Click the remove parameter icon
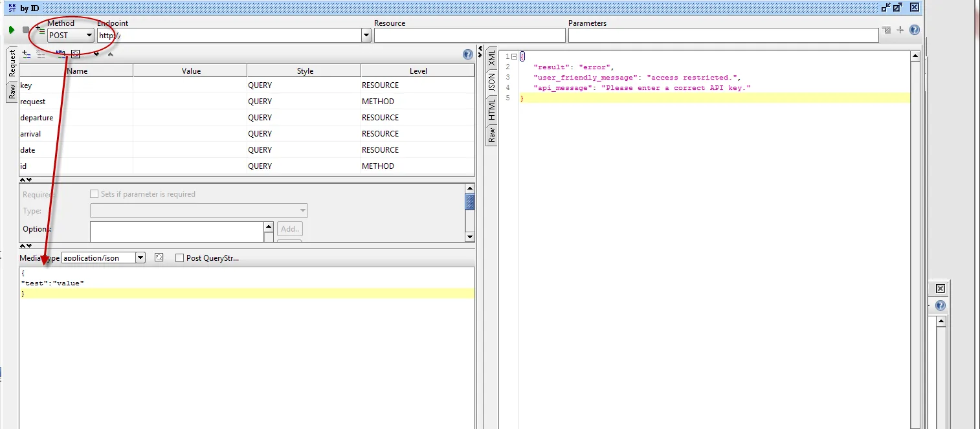980x429 pixels. [x=41, y=54]
